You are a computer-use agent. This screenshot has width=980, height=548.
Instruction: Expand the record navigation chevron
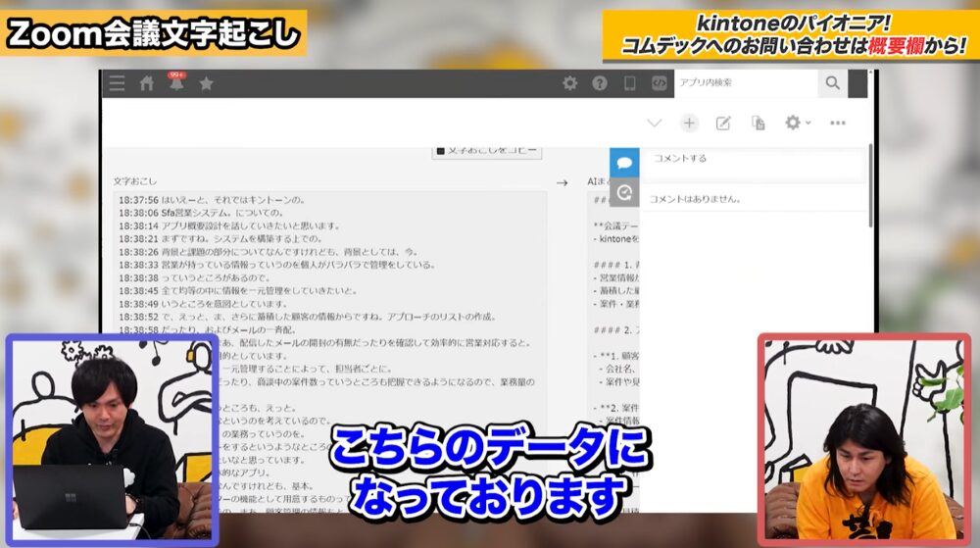[655, 124]
